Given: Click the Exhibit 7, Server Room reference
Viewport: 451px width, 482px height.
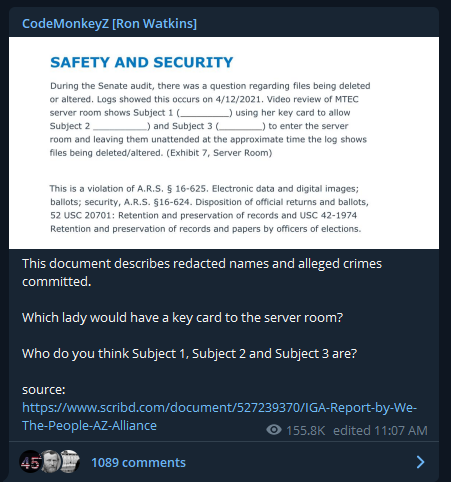Looking at the screenshot, I should 219,153.
